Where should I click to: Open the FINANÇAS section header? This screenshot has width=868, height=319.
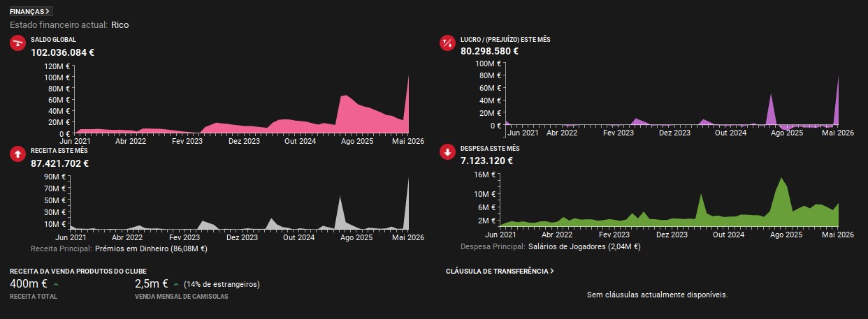point(31,11)
